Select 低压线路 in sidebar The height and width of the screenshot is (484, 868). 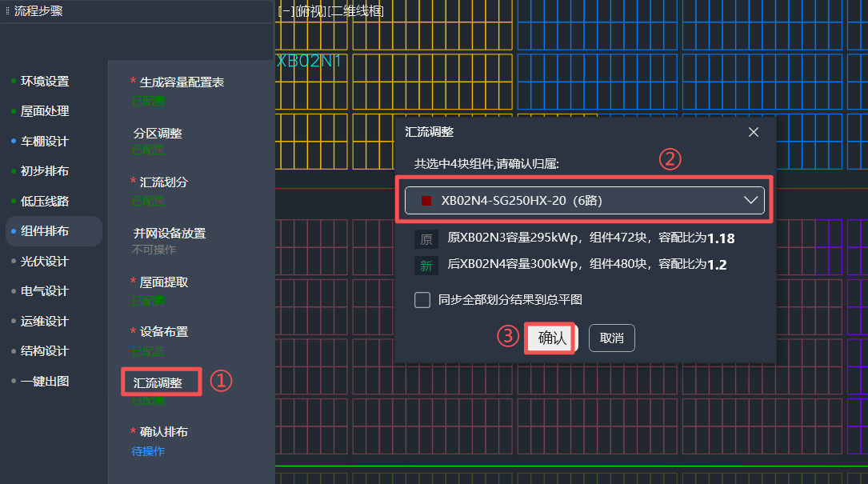point(45,201)
